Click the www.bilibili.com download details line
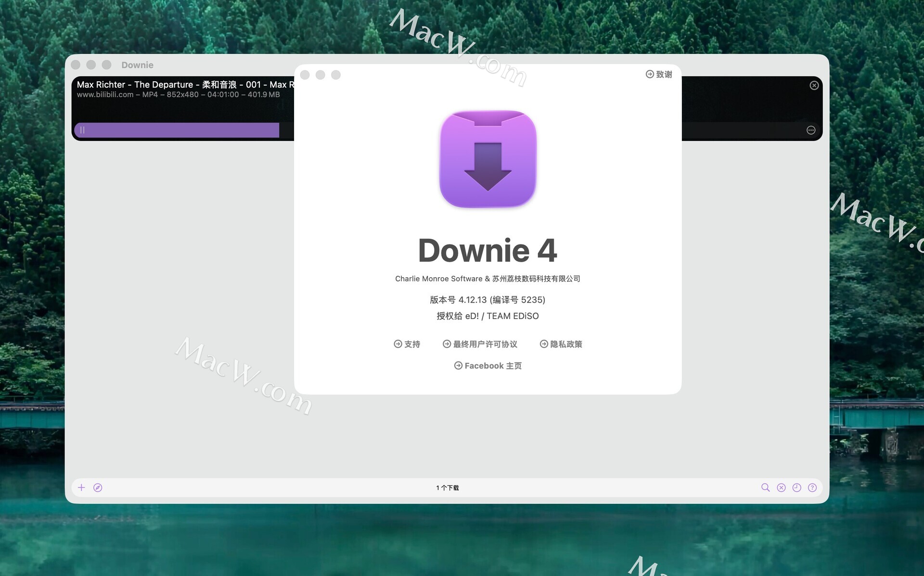 [178, 95]
